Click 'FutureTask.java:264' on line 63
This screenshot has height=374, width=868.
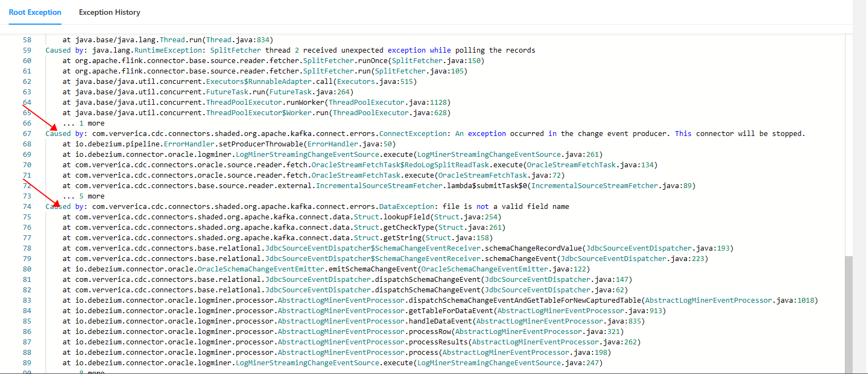click(309, 92)
